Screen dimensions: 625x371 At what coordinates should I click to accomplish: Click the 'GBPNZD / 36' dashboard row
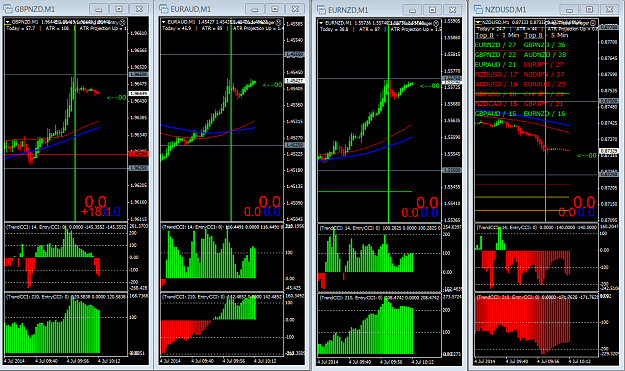(x=544, y=45)
